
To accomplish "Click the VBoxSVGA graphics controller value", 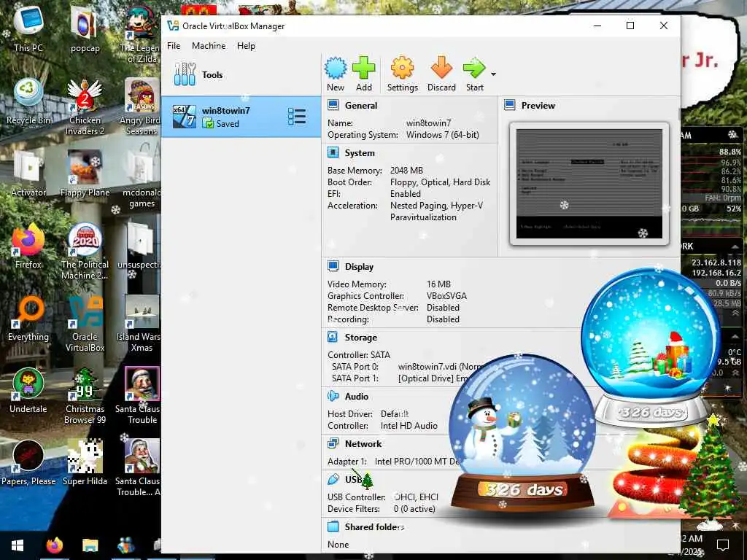I will [x=446, y=296].
